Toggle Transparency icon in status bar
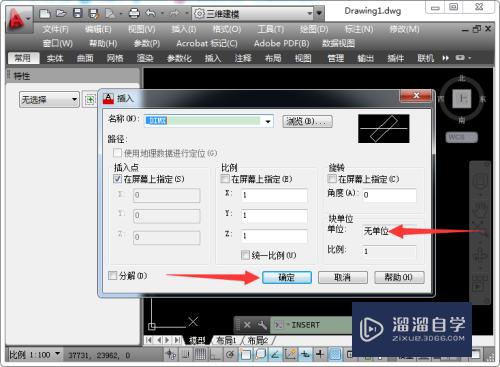Screen dimensions: 500x367 (335, 354)
